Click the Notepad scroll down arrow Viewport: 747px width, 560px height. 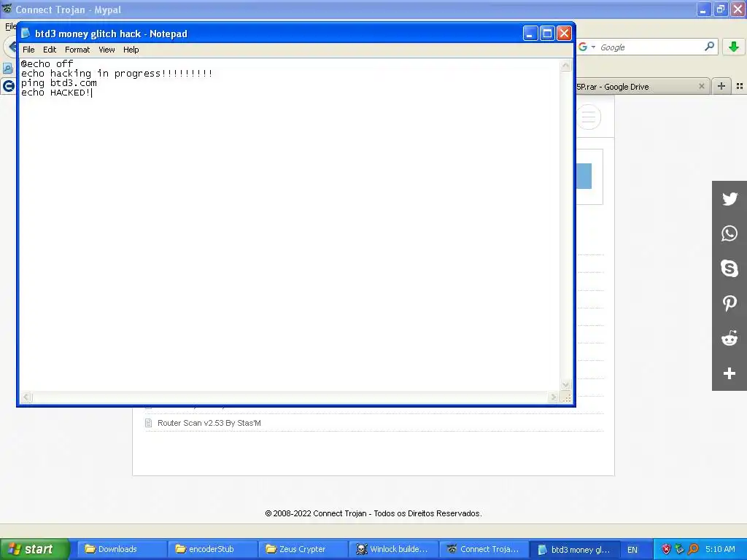[565, 385]
